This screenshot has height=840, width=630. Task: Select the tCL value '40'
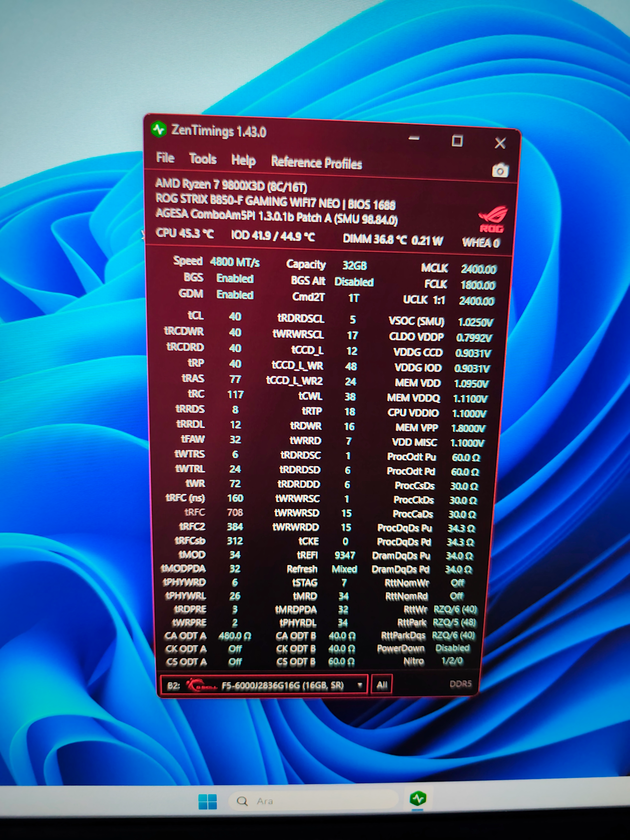pos(235,317)
